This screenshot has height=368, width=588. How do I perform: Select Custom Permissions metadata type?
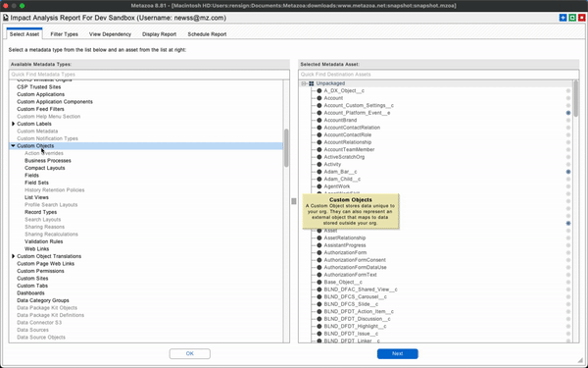click(40, 271)
